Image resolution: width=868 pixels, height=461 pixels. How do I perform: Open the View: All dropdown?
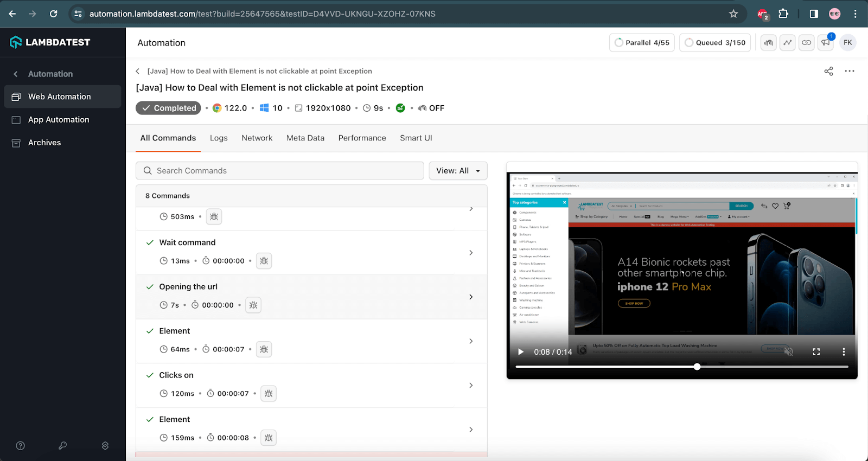(458, 171)
